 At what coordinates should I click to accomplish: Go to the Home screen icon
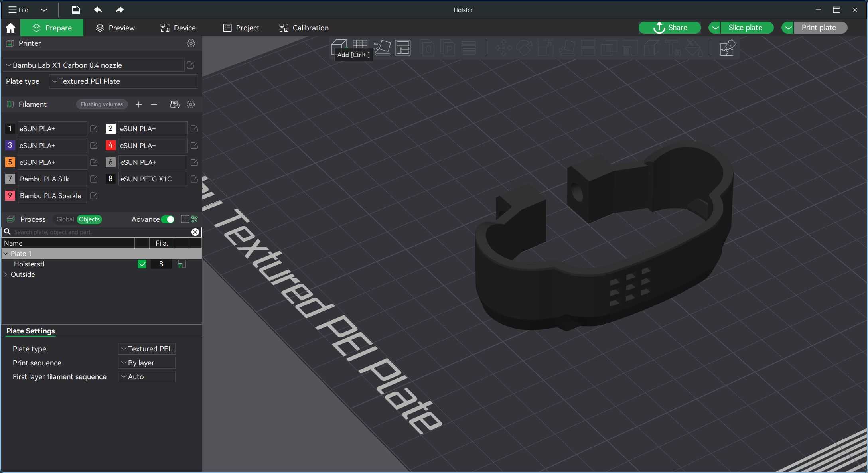(10, 28)
